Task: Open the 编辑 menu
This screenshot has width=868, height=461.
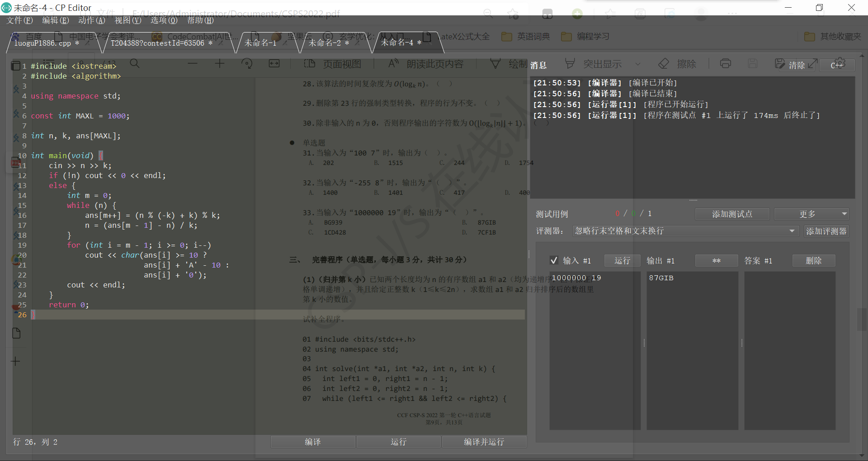Action: tap(56, 20)
